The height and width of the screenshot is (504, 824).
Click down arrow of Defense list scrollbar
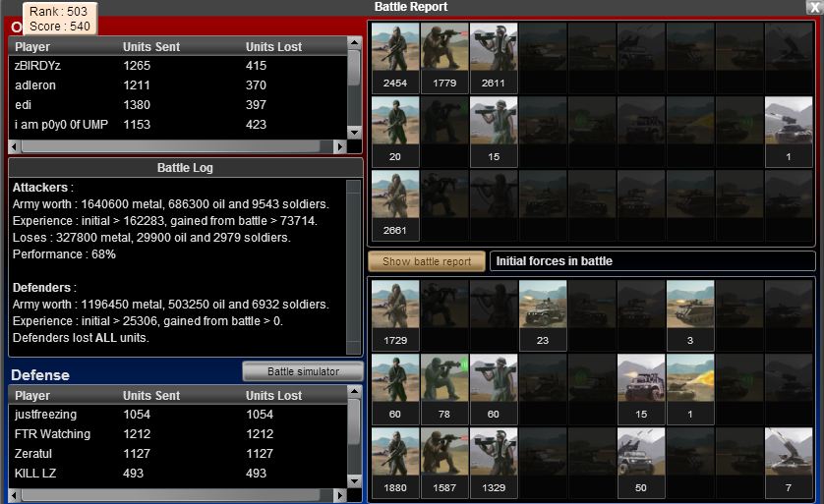(355, 480)
